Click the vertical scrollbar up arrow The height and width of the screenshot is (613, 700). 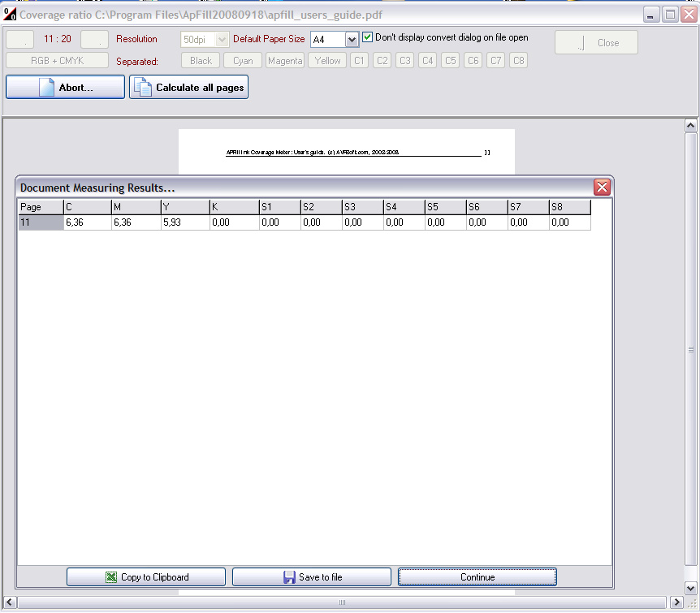pyautogui.click(x=690, y=126)
